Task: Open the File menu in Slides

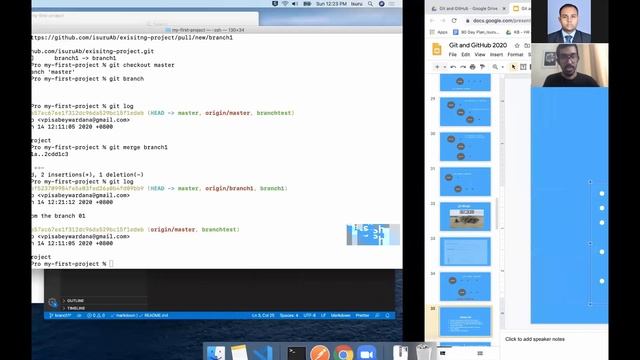Action: coord(453,54)
